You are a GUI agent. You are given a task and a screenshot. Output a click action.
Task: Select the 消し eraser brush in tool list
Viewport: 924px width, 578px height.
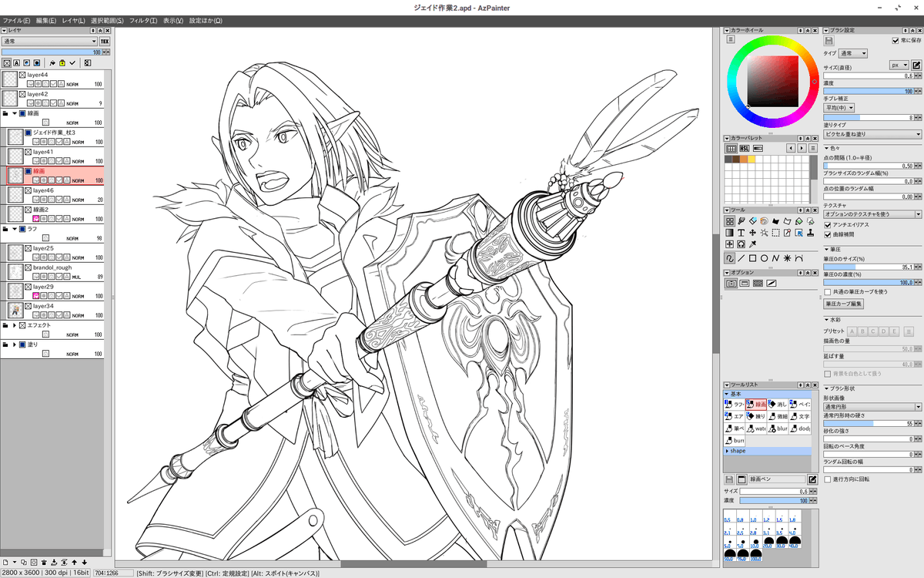(779, 404)
